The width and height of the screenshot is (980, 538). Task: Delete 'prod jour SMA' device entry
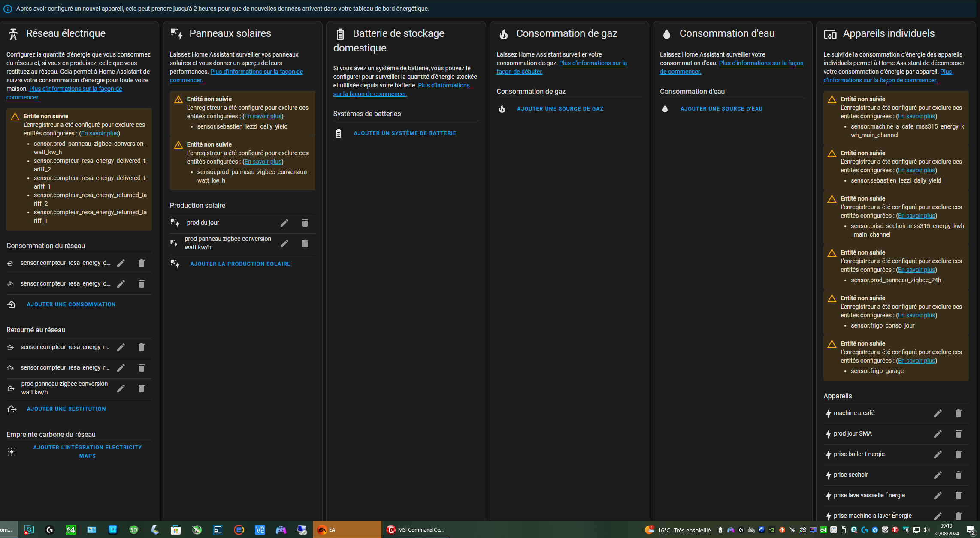958,434
